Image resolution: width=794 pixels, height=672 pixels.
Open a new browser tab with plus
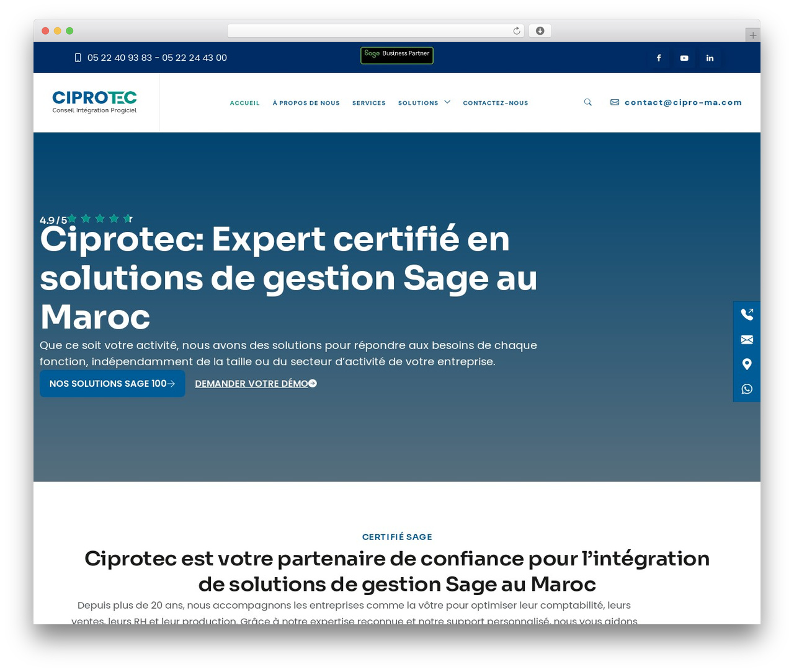[x=752, y=35]
